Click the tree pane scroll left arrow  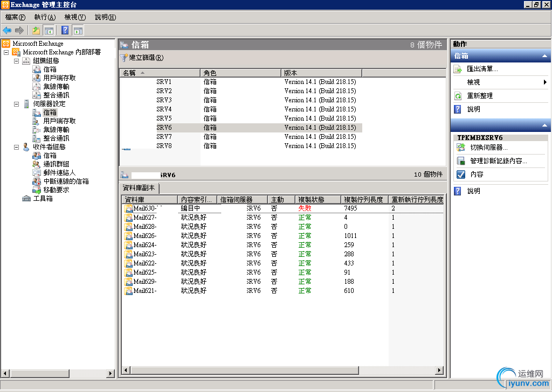click(x=5, y=373)
